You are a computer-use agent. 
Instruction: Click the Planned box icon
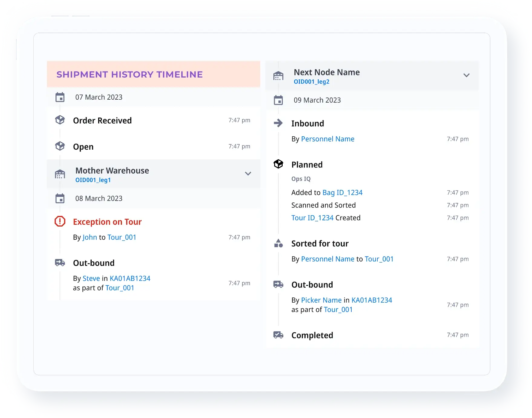278,164
